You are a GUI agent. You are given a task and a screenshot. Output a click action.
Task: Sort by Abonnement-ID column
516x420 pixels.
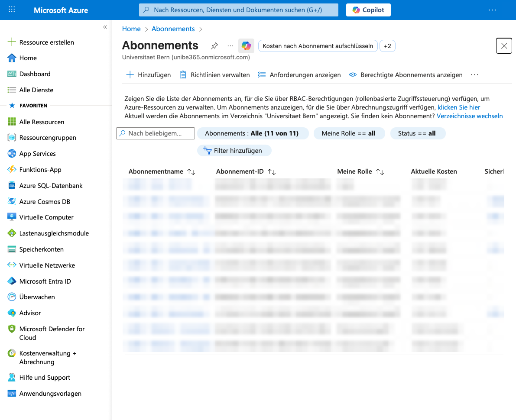272,172
